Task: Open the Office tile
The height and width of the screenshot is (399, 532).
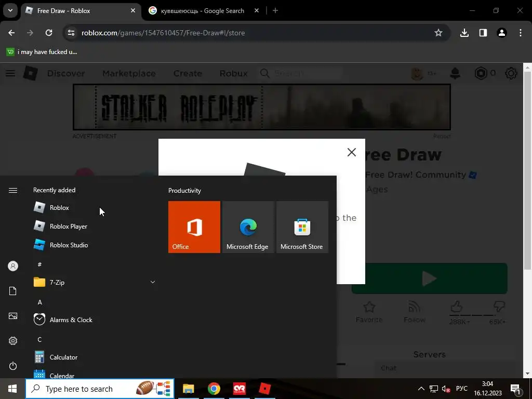Action: click(x=194, y=227)
